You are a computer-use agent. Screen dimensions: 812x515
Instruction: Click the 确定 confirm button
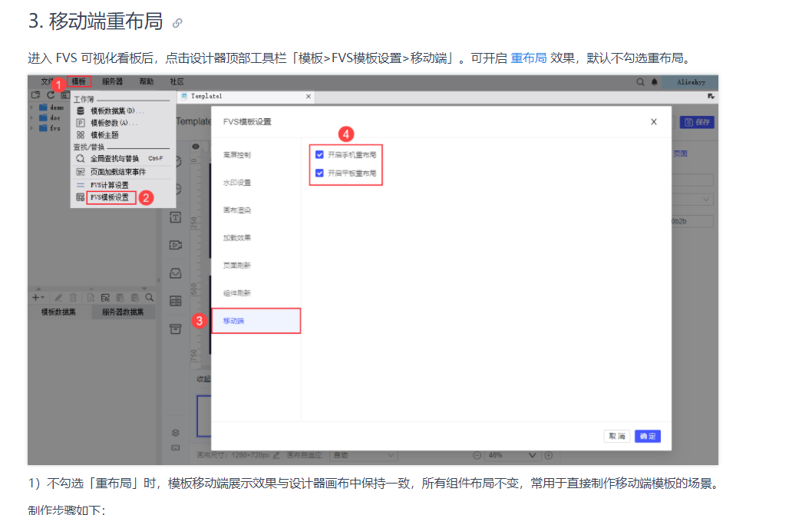click(647, 436)
